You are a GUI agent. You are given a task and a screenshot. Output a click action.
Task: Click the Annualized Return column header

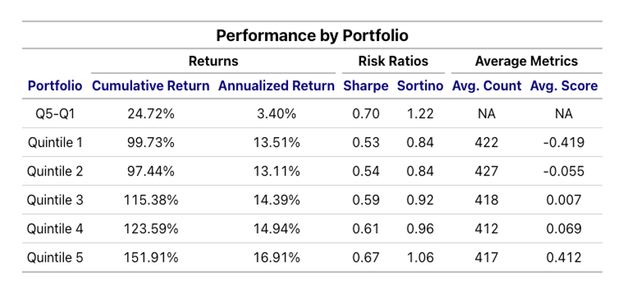tap(276, 86)
